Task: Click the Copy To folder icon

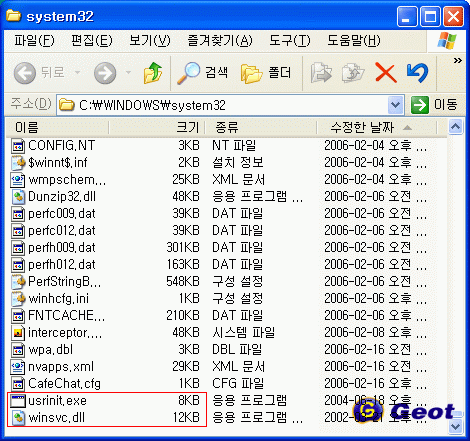Action: 353,73
